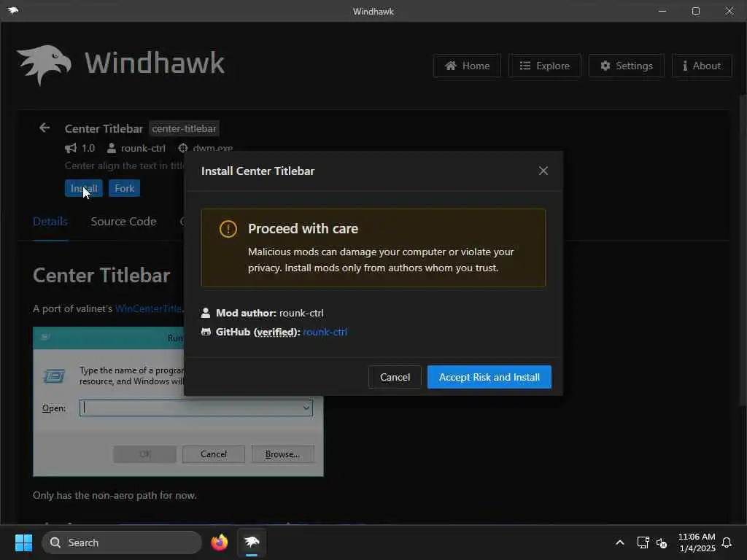Click the Install button behind the dialog
This screenshot has height=560, width=747.
84,188
